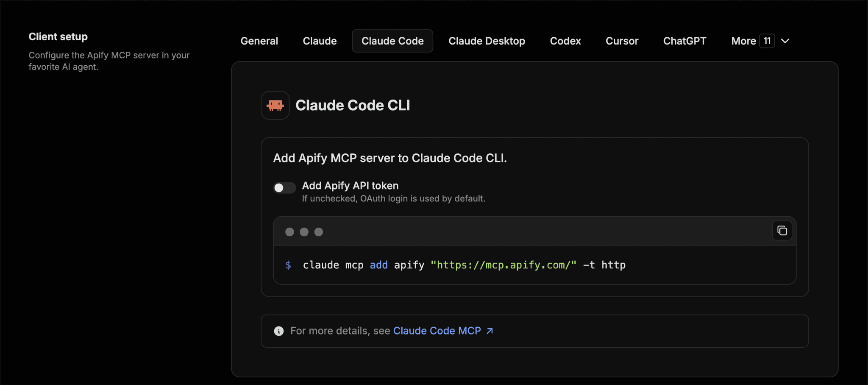Click the external arrow after Claude Code MCP

490,331
